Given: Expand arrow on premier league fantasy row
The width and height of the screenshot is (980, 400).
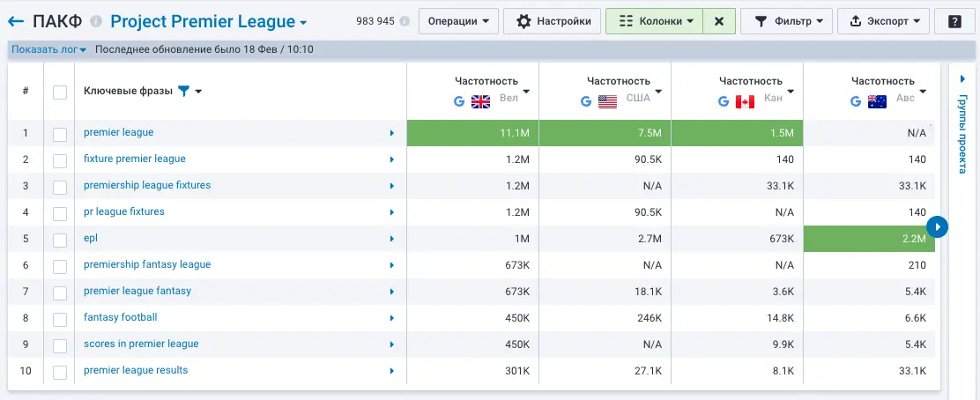Looking at the screenshot, I should [x=392, y=292].
